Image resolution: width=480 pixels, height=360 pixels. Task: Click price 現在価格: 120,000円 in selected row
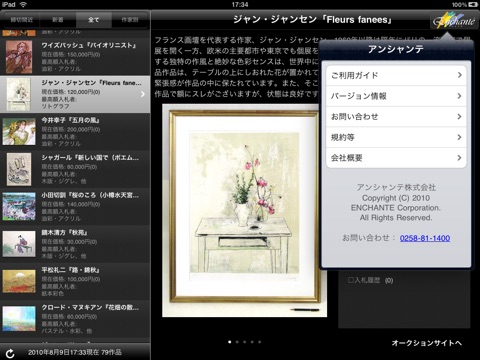[71, 92]
